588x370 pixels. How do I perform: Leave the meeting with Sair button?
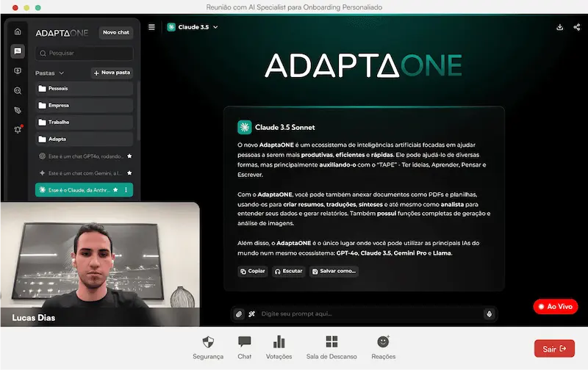(554, 349)
